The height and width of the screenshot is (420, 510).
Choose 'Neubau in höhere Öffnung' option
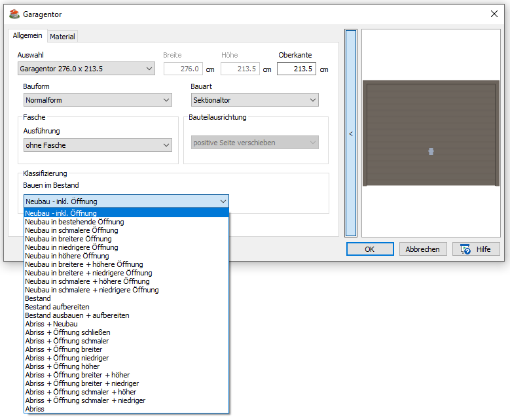[x=67, y=256]
